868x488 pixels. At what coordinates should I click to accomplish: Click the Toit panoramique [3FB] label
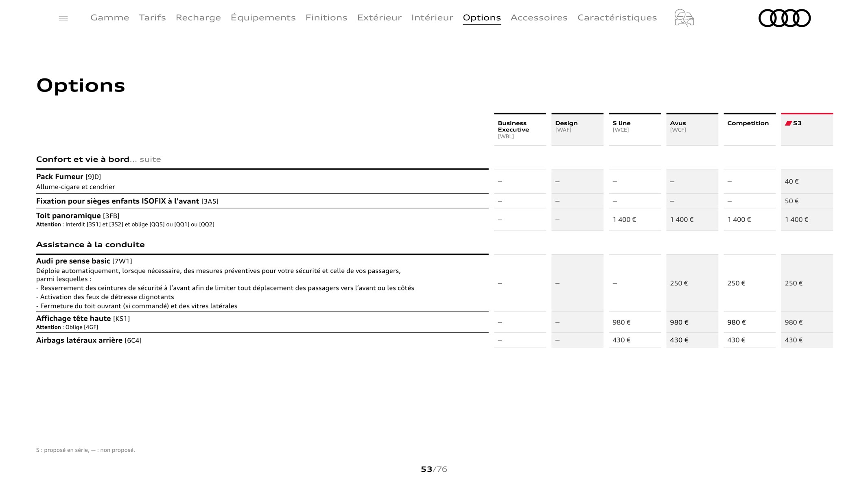click(x=78, y=216)
